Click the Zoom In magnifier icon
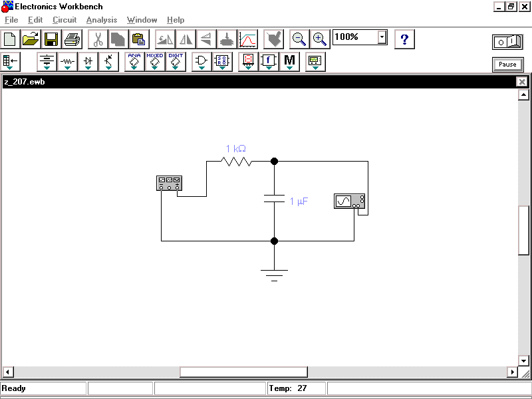This screenshot has height=399, width=532. tap(320, 39)
